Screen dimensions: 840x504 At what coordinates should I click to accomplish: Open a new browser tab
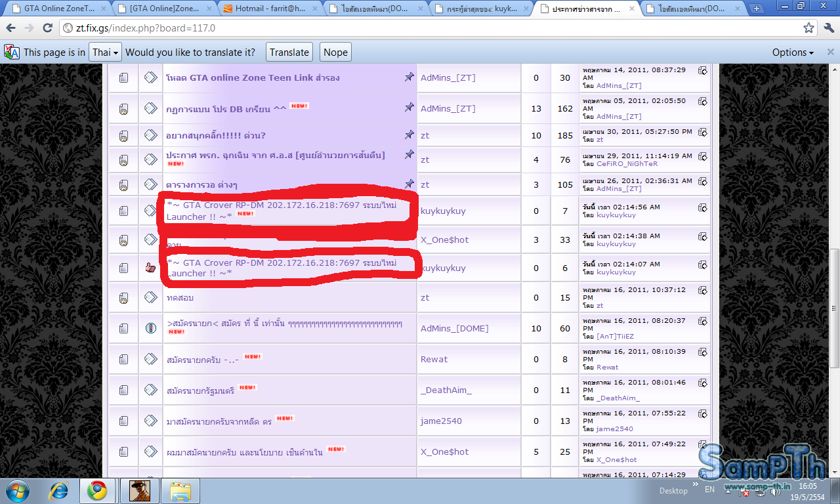[756, 9]
